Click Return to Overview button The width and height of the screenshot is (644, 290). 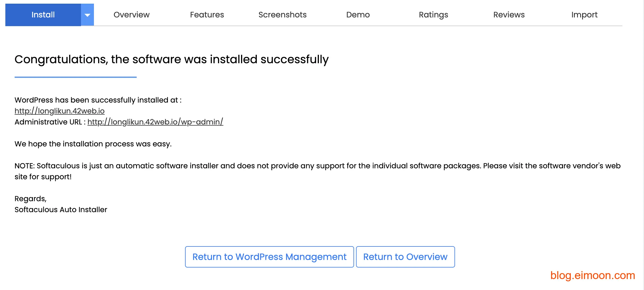point(405,257)
